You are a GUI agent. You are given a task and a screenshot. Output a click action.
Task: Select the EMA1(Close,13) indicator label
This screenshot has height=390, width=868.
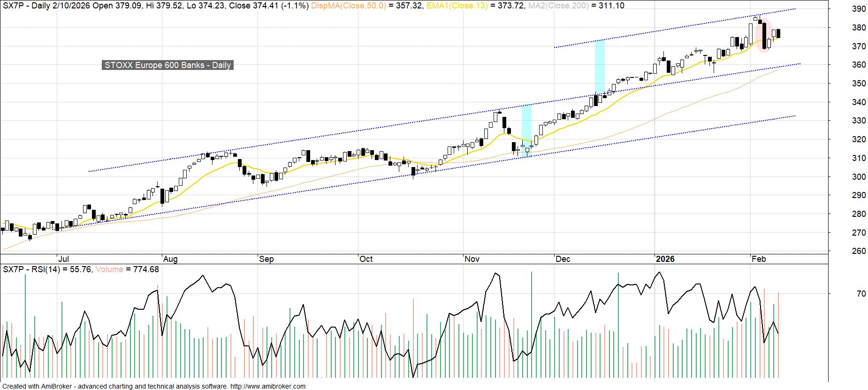(x=457, y=6)
